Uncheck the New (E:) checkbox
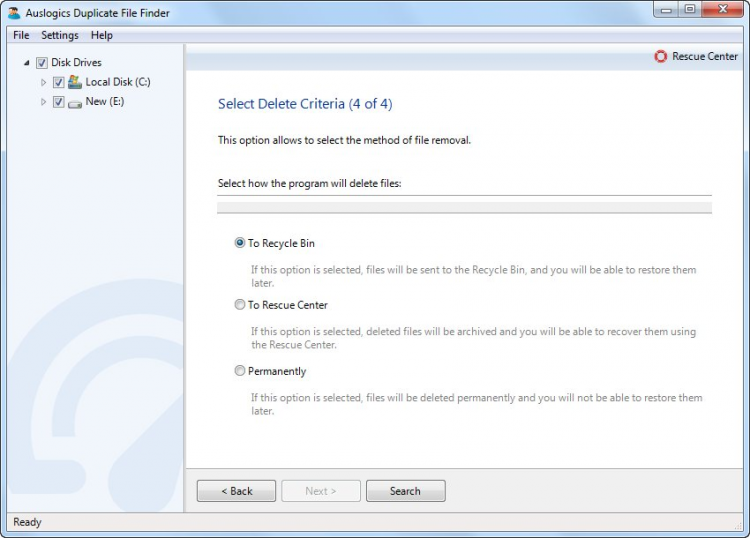This screenshot has width=750, height=538. (59, 102)
